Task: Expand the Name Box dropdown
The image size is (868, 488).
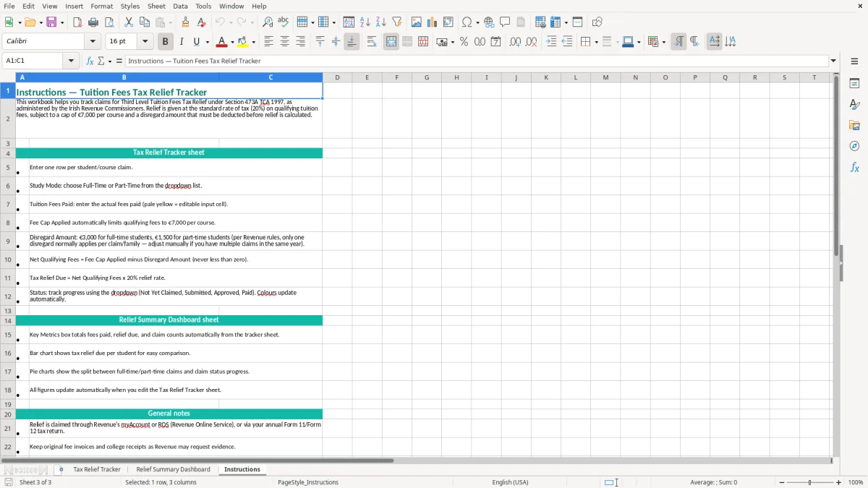Action: coord(71,61)
